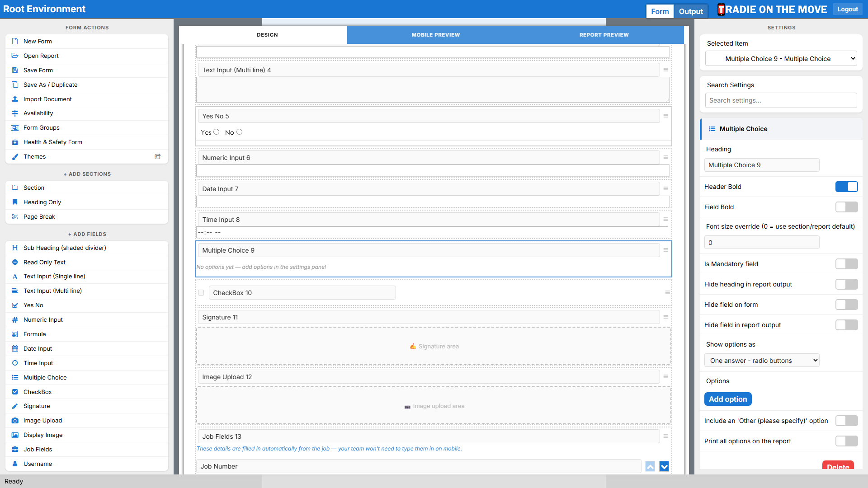Click the Heading text field in settings
This screenshot has height=488, width=868.
tap(762, 165)
